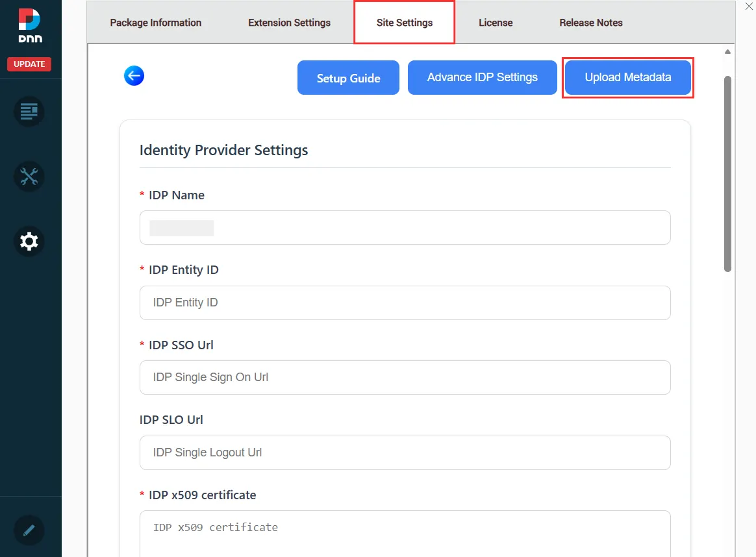Click into the IDP Entity ID field
The width and height of the screenshot is (756, 557).
[x=405, y=303]
